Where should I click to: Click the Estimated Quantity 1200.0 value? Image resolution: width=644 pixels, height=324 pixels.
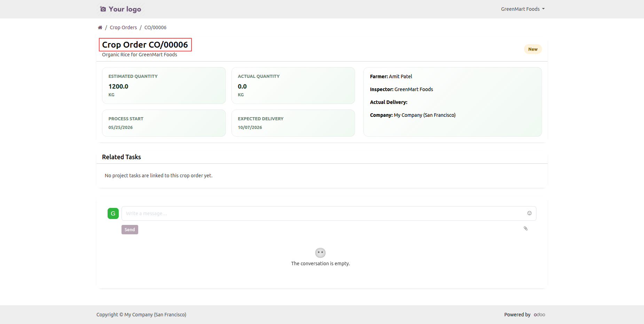tap(118, 87)
